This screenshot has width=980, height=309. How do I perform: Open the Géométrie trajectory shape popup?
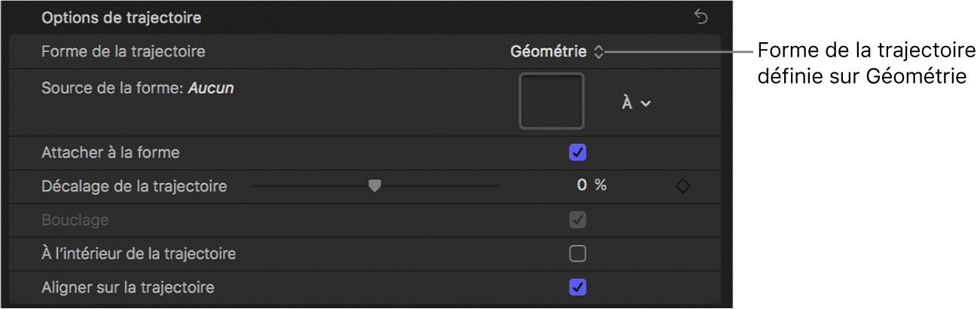pos(557,52)
